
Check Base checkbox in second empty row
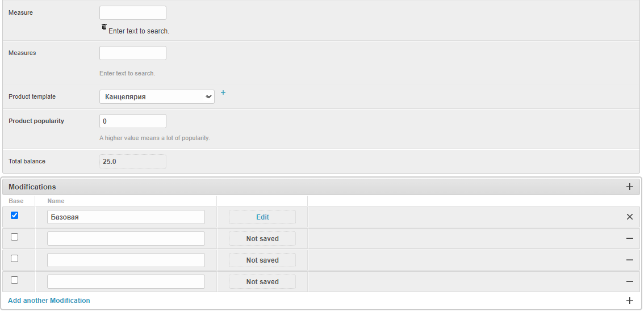click(x=15, y=259)
